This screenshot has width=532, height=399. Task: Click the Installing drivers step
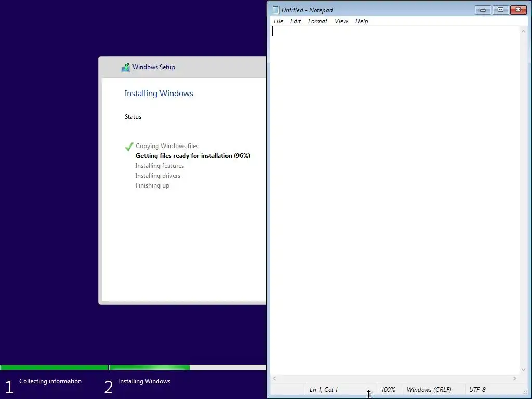[158, 176]
